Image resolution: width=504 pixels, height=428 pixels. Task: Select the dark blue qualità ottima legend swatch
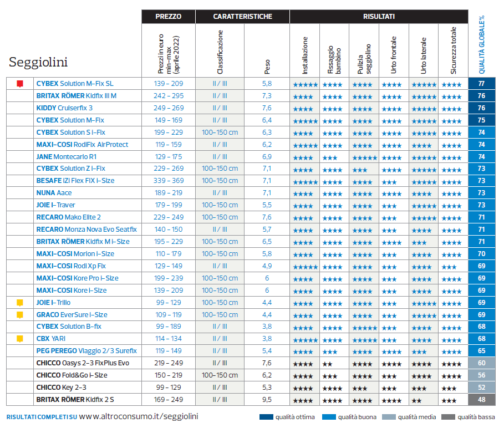266,417
